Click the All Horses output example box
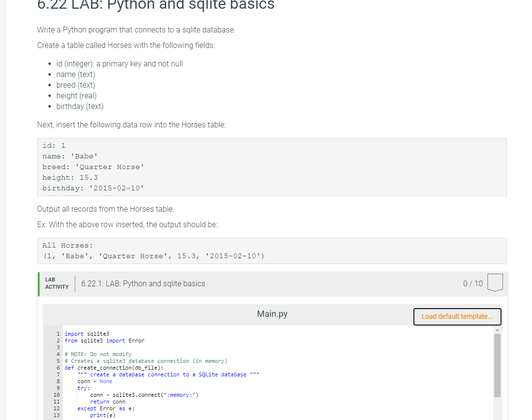 [x=272, y=251]
